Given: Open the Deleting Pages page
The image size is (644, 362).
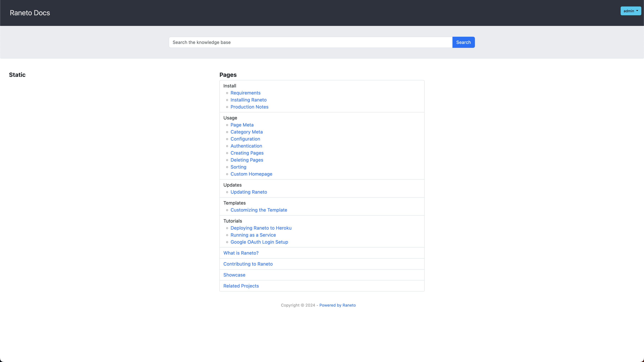Looking at the screenshot, I should (247, 160).
